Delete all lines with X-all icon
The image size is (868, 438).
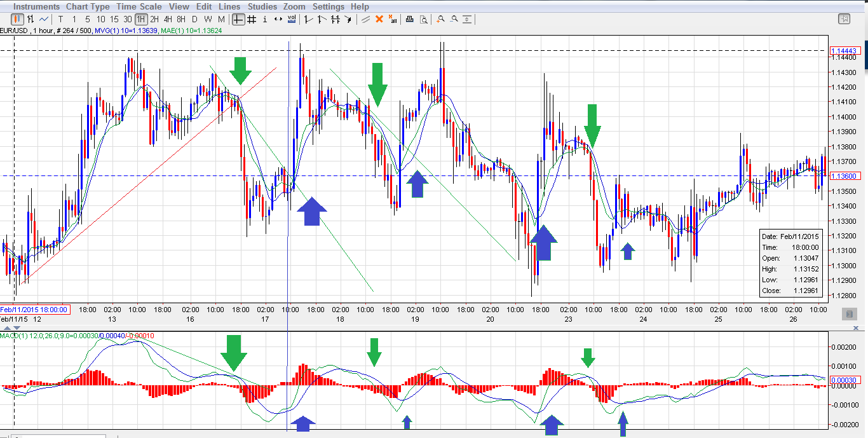(x=393, y=19)
